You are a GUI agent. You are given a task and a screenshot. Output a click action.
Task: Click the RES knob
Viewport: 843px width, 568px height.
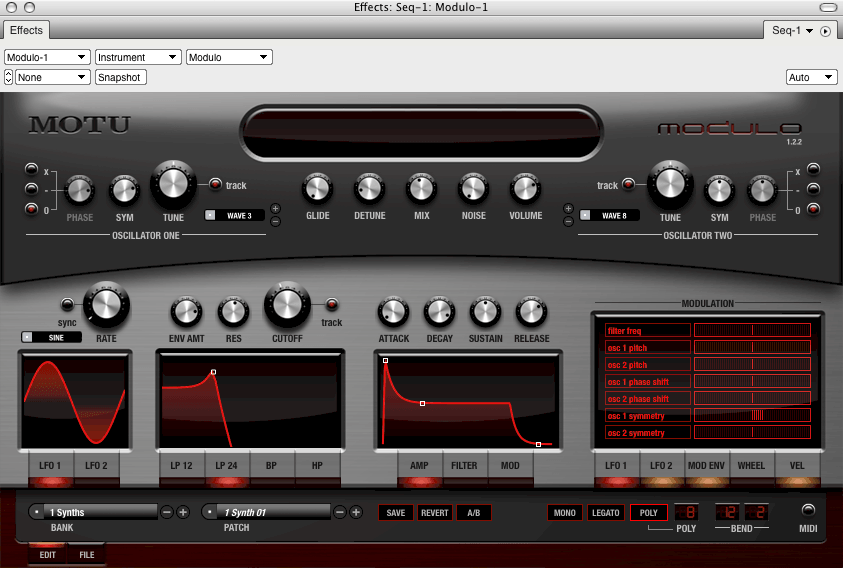233,311
